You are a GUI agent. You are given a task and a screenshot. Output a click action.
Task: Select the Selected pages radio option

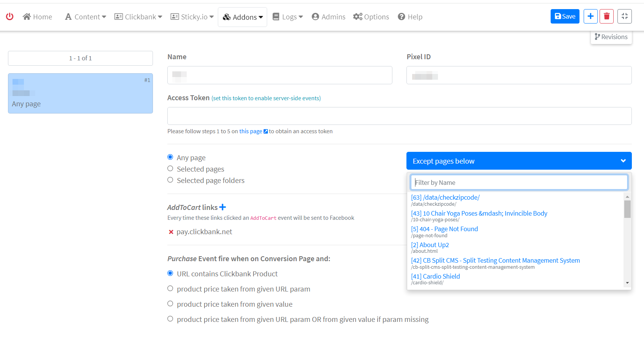click(x=170, y=169)
